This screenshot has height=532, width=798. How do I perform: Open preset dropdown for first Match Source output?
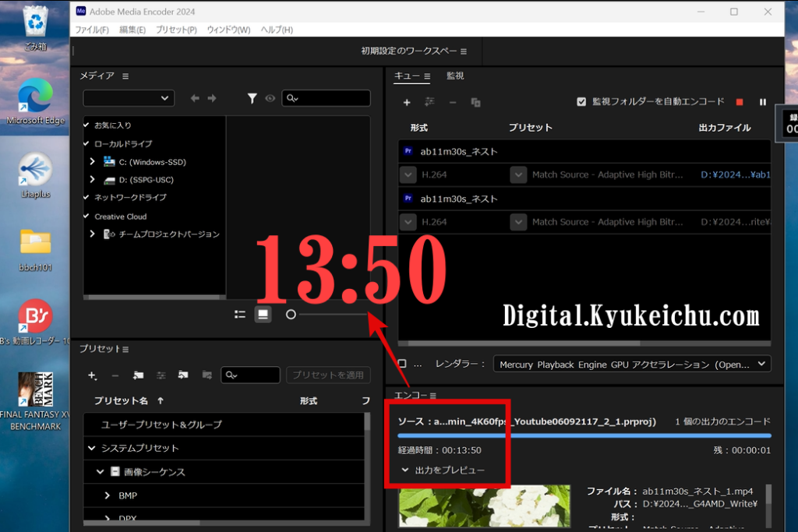pos(518,175)
